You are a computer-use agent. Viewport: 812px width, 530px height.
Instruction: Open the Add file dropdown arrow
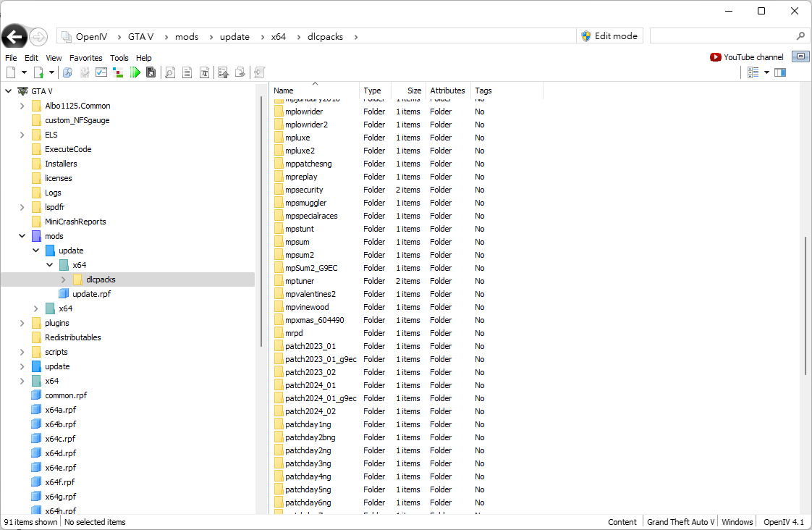pyautogui.click(x=52, y=72)
